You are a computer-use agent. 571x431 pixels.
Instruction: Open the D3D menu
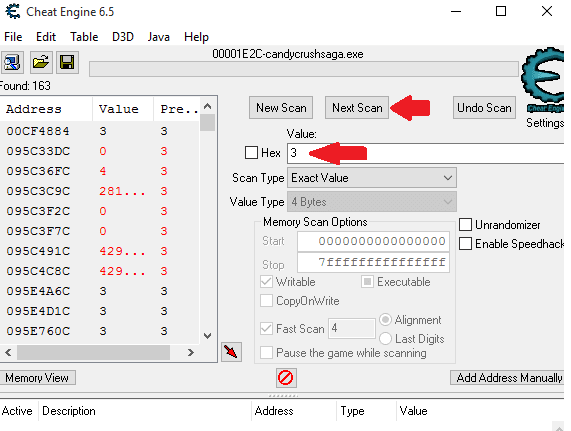pos(123,37)
